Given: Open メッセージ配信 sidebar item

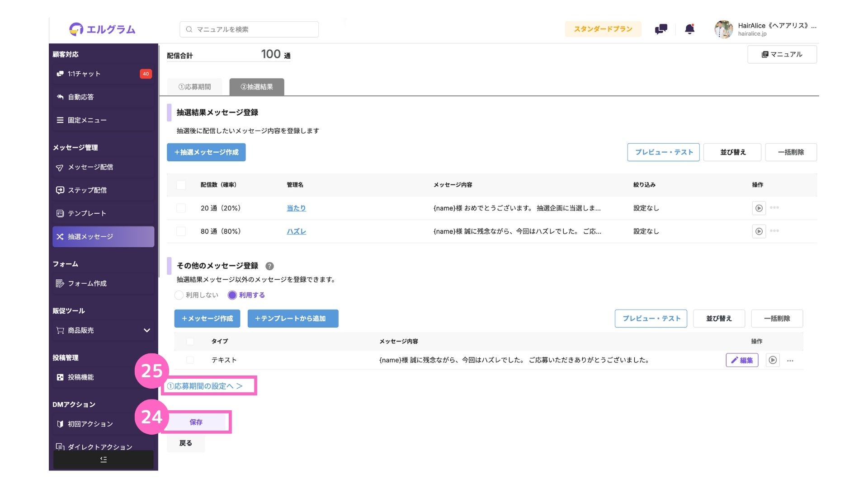Looking at the screenshot, I should pyautogui.click(x=103, y=167).
